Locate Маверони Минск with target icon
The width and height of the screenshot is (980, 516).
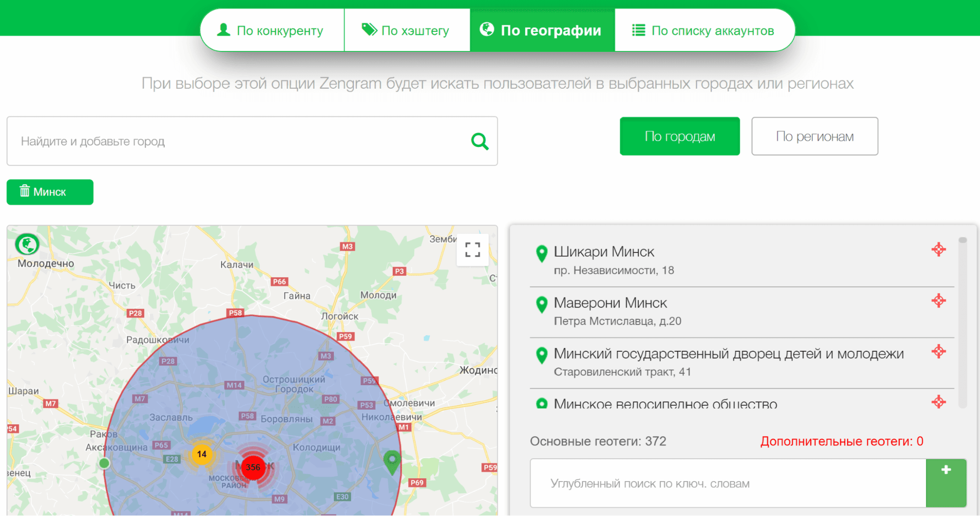click(x=938, y=300)
